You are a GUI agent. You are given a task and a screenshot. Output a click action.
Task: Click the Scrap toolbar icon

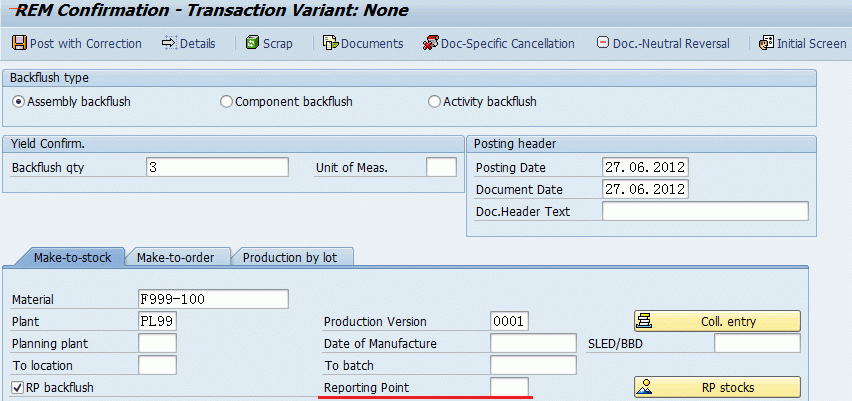tap(252, 43)
